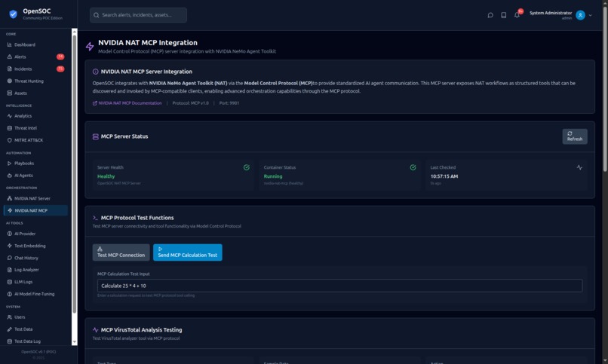The width and height of the screenshot is (608, 364).
Task: Click Send MCP Calculation Test button
Action: coord(188,252)
